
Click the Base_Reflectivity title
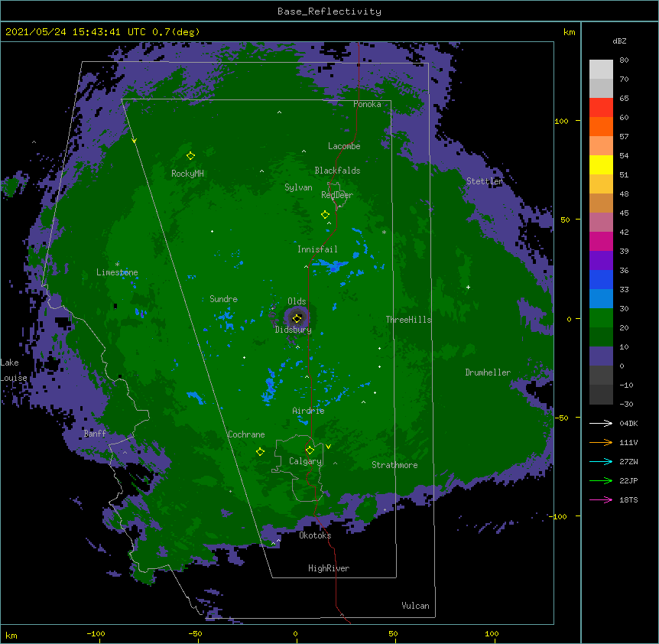pyautogui.click(x=329, y=11)
